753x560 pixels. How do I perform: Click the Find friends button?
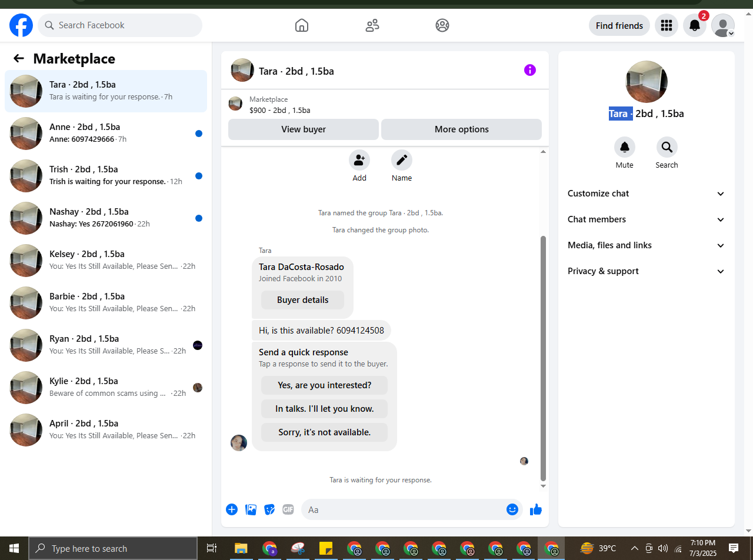(619, 25)
